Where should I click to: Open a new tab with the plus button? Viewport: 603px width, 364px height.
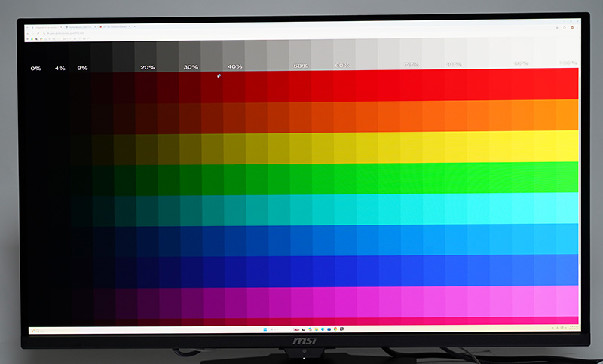pyautogui.click(x=135, y=26)
